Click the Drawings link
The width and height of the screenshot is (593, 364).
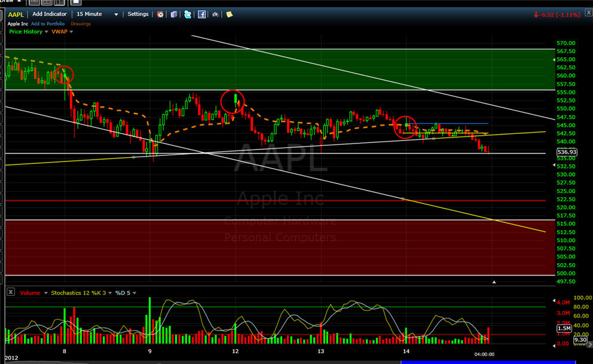pos(81,24)
